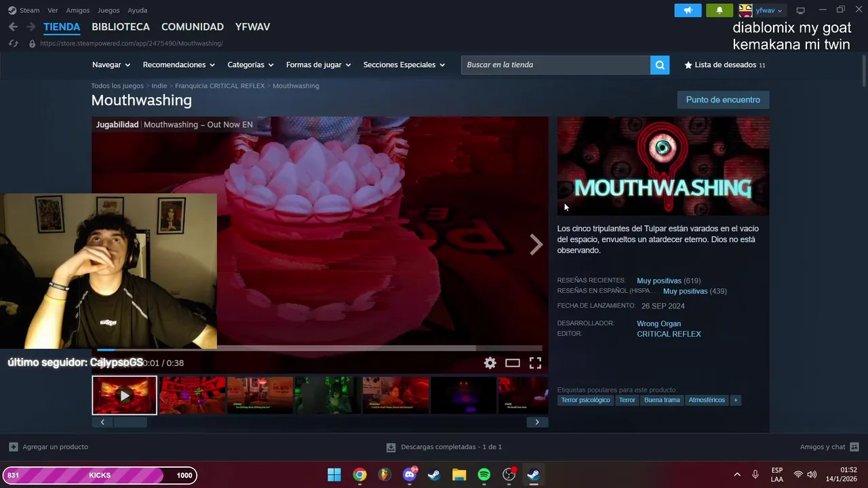Click the completed downloads icon
The image size is (868, 488).
coord(391,447)
